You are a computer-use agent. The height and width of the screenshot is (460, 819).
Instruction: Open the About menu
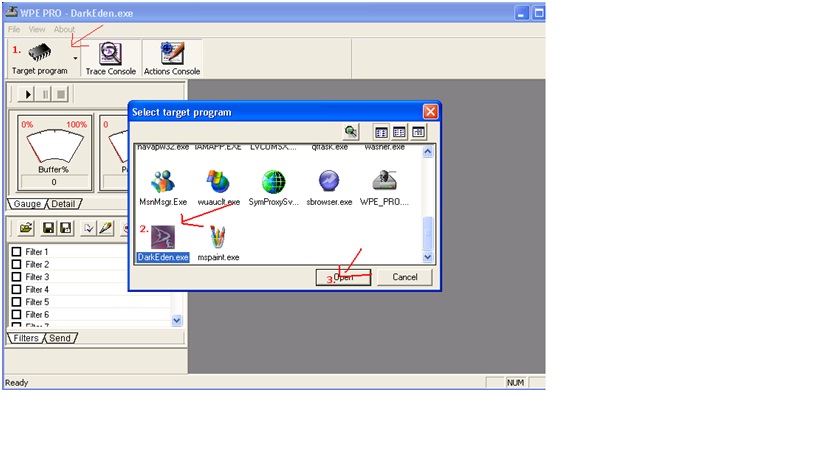tap(64, 29)
